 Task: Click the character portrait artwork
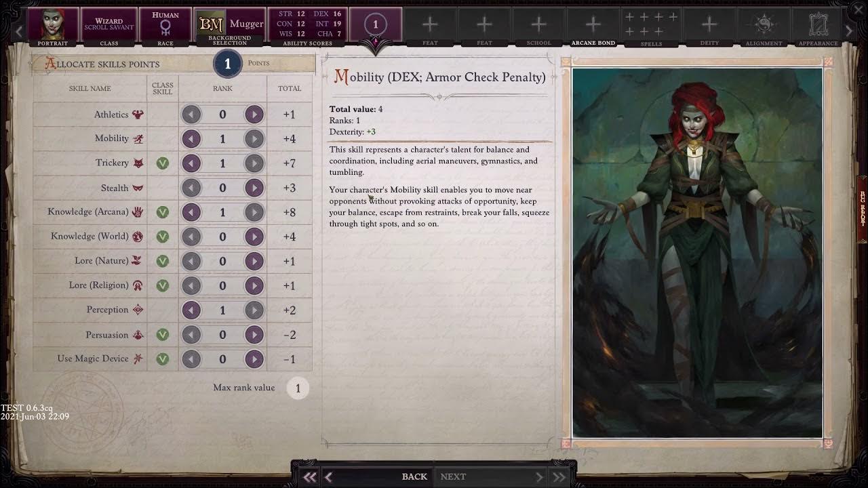coord(697,253)
